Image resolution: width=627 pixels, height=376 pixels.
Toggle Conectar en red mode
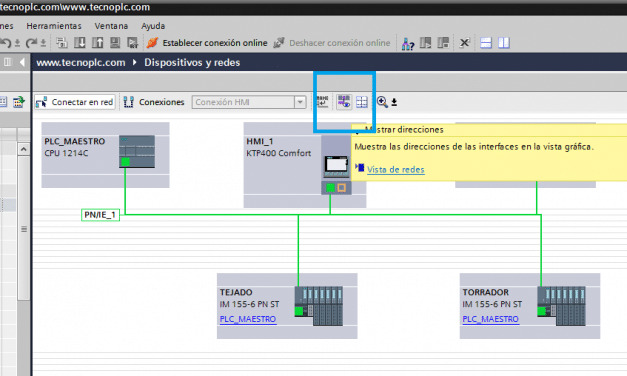point(75,102)
